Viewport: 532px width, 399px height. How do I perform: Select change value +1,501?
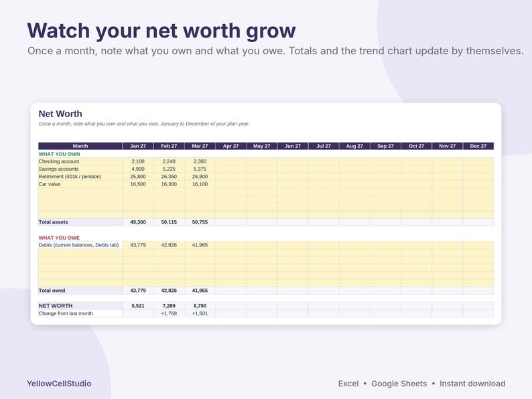[200, 313]
